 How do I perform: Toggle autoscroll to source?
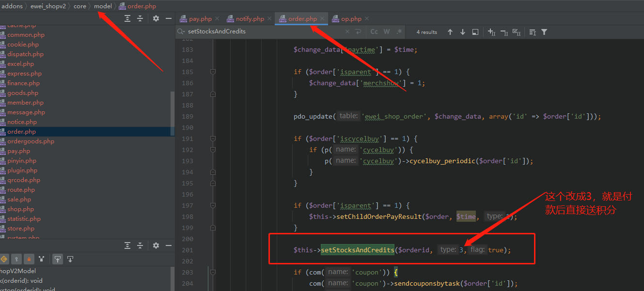[x=58, y=259]
